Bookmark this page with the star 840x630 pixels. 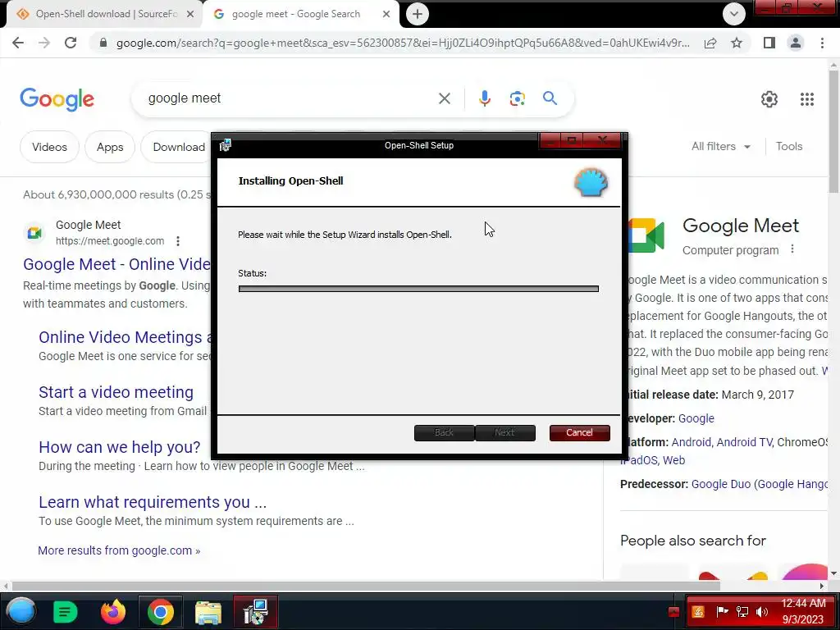point(737,43)
